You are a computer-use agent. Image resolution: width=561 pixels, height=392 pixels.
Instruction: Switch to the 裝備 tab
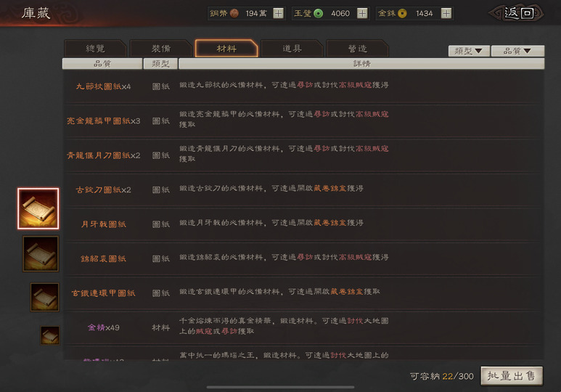click(x=161, y=49)
